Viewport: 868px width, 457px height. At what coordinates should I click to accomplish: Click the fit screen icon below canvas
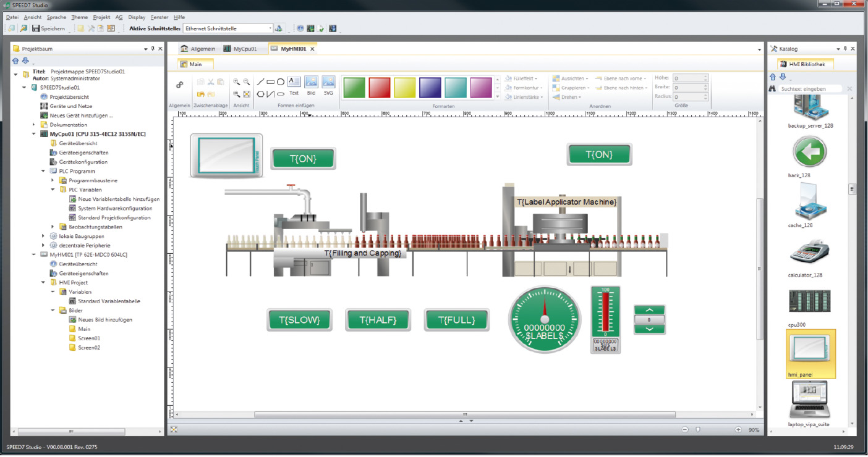click(174, 429)
